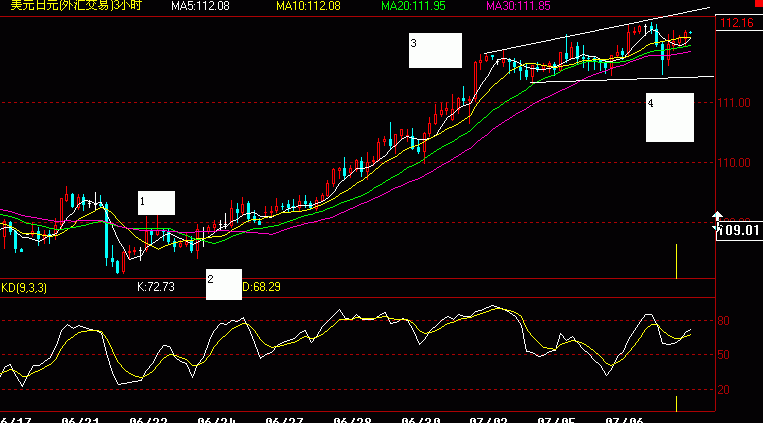This screenshot has width=763, height=423.
Task: Click the 110.00 price axis label
Action: coord(734,163)
